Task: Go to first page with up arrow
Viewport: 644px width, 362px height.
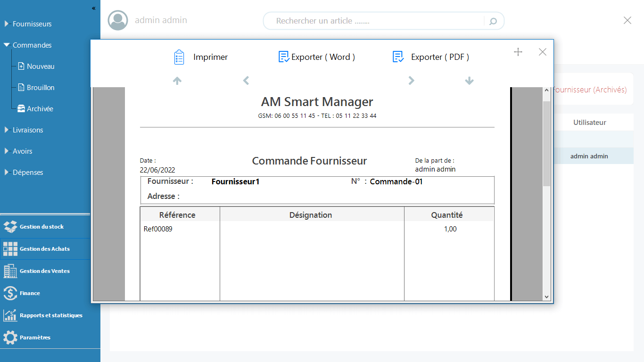Action: coord(177,81)
